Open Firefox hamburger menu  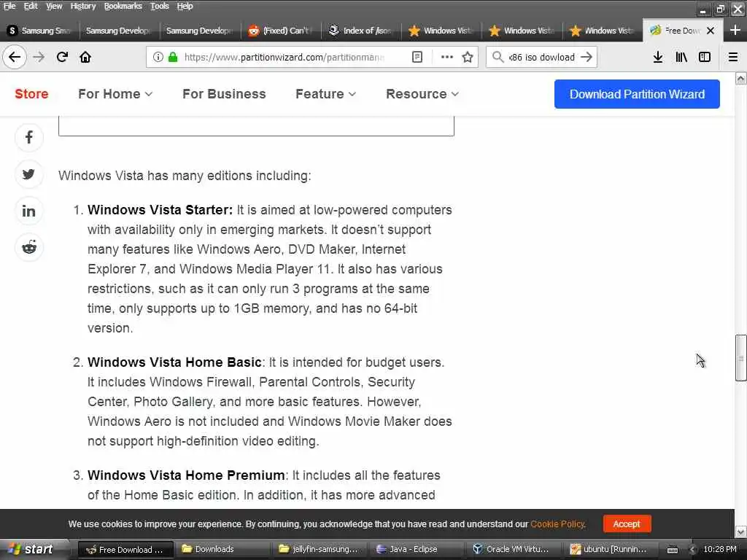733,57
